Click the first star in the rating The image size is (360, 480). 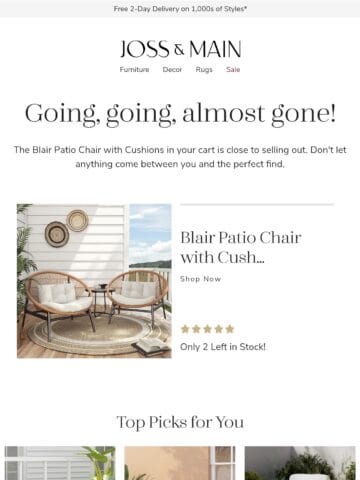point(185,329)
